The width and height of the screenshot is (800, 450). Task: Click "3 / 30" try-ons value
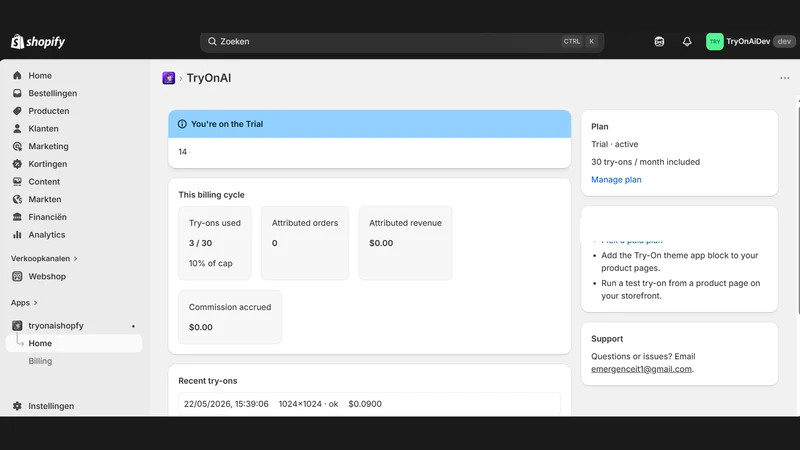pos(201,243)
